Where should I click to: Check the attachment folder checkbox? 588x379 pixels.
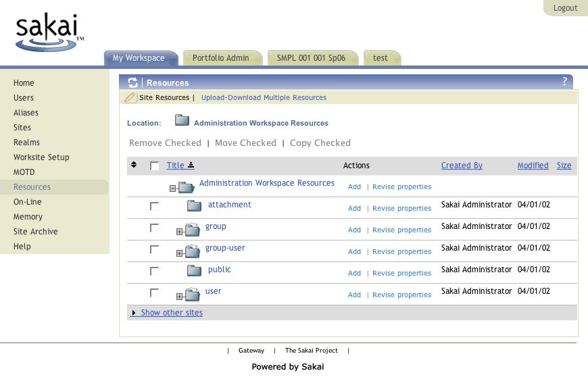(154, 205)
